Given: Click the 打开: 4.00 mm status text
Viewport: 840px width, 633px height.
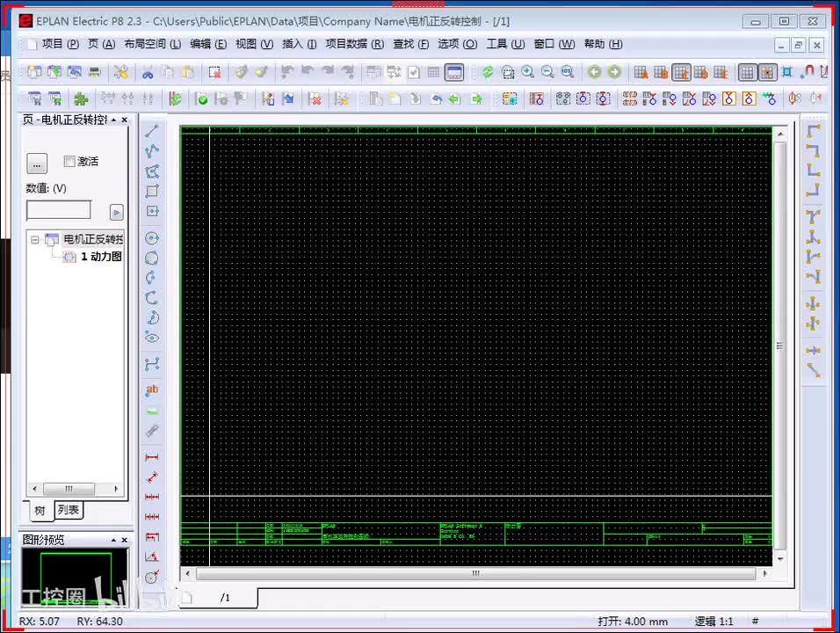Looking at the screenshot, I should (633, 622).
